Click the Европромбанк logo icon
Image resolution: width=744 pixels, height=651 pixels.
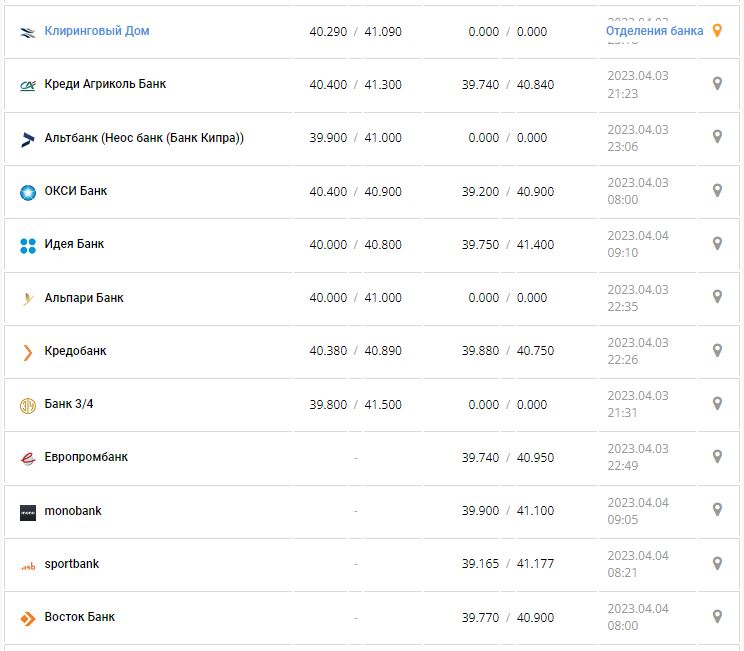tap(28, 458)
